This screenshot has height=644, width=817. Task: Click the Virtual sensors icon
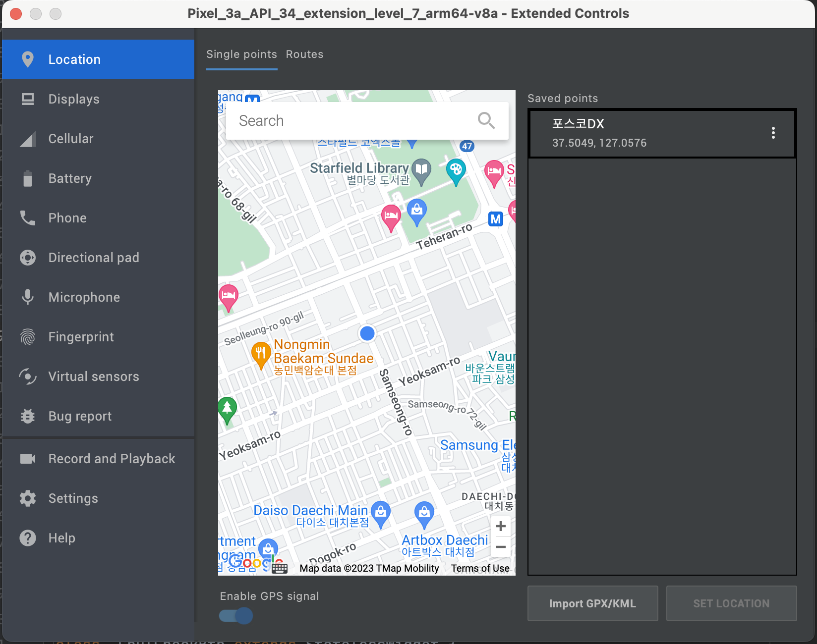click(x=28, y=376)
